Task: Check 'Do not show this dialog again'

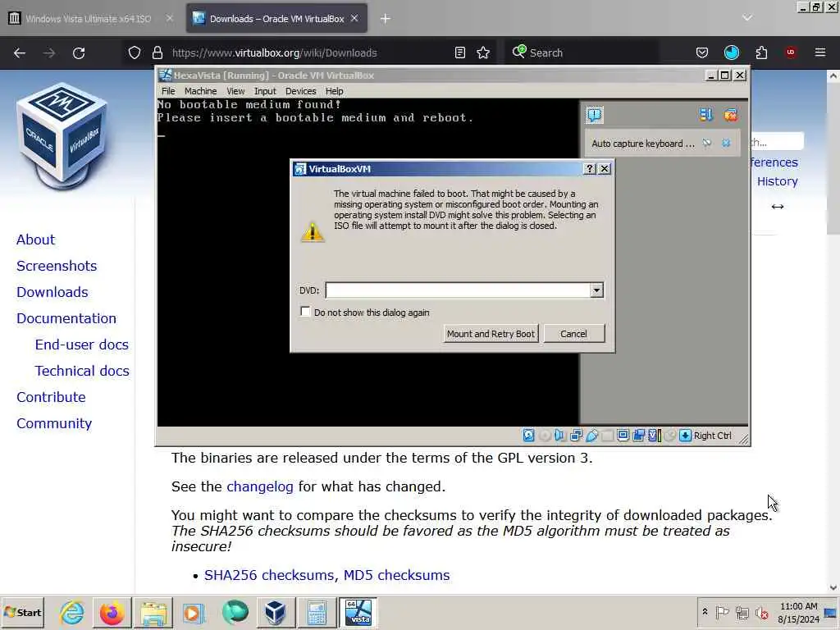Action: [x=305, y=312]
